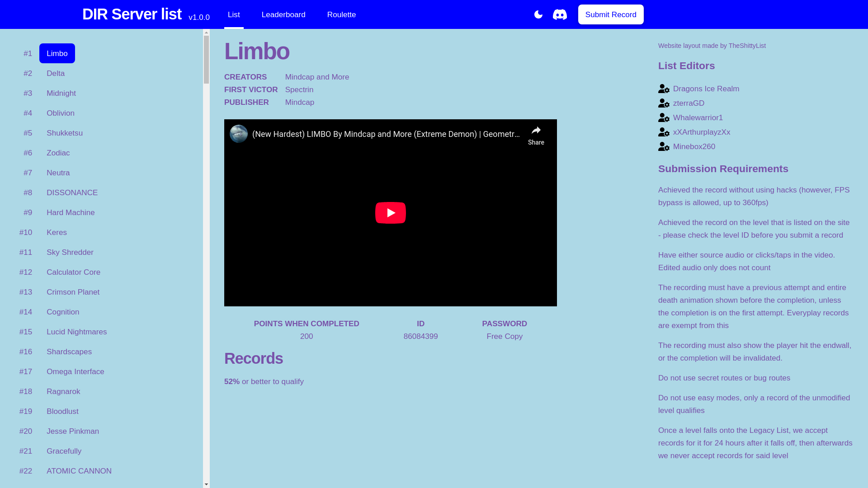Select the Bloodlust level
Image resolution: width=868 pixels, height=488 pixels.
tap(62, 411)
